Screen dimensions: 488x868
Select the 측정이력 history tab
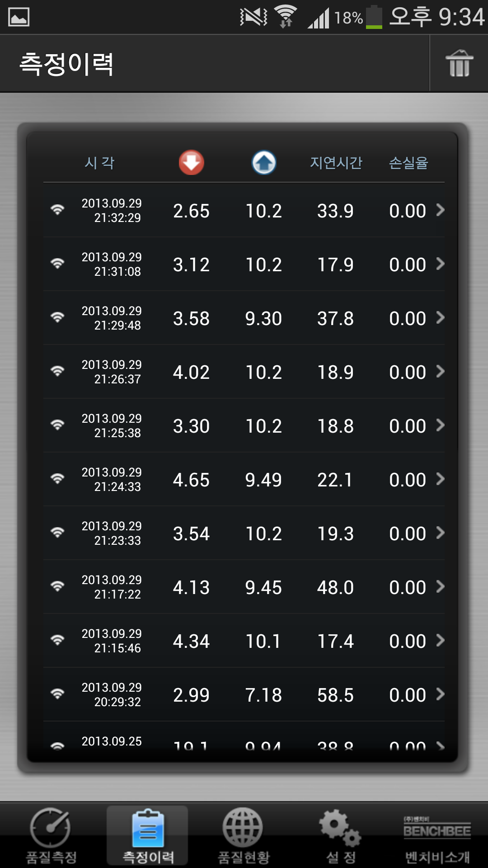[148, 835]
